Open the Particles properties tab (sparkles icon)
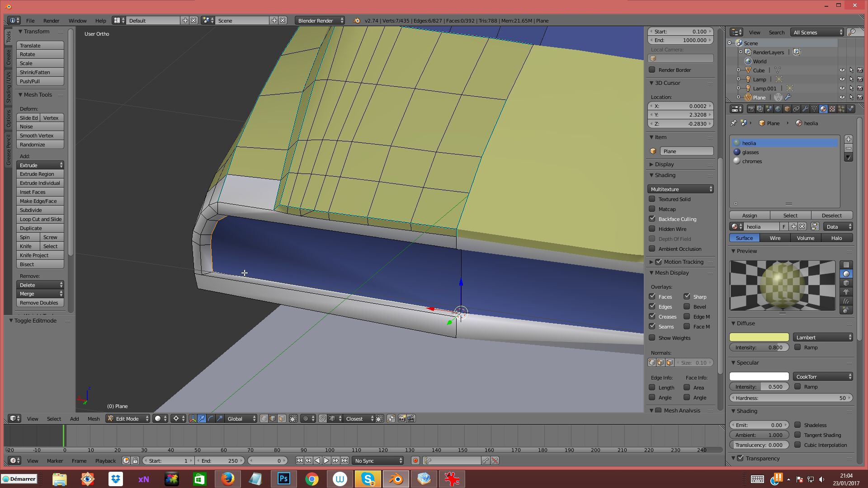868x488 pixels. coord(841,109)
